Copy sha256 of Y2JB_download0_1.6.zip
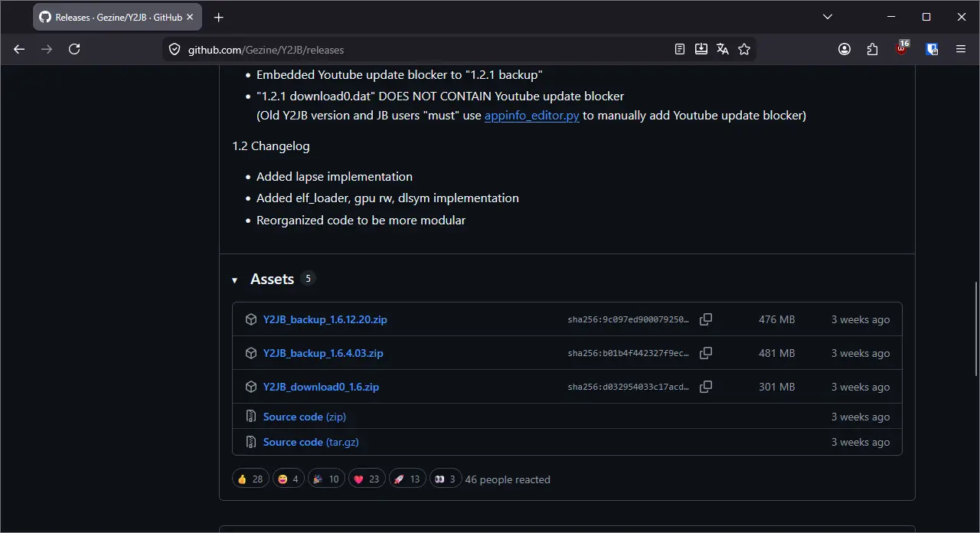Image resolution: width=980 pixels, height=533 pixels. point(706,387)
